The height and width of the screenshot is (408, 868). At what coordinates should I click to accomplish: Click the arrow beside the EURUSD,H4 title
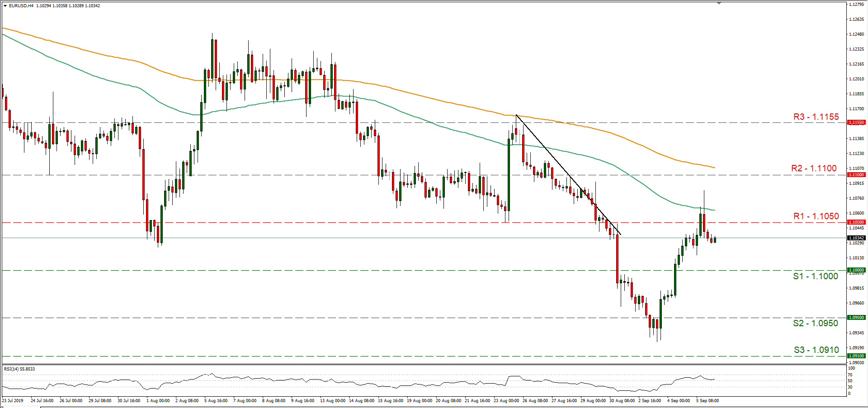tap(5, 6)
